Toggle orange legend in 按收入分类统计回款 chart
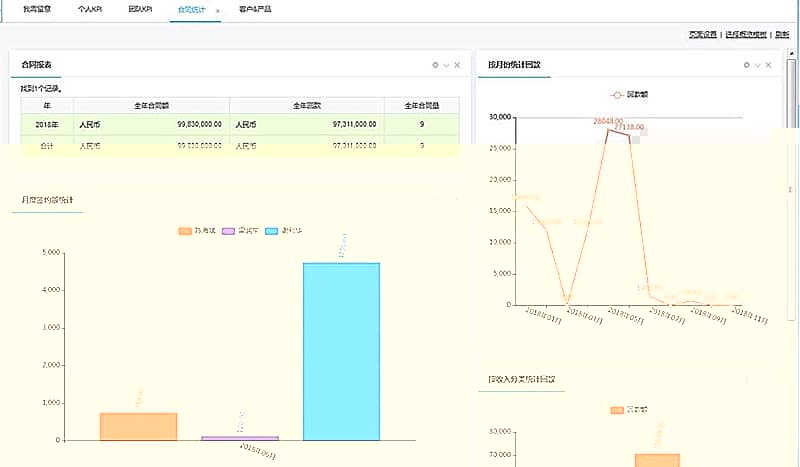This screenshot has height=467, width=800. pyautogui.click(x=629, y=409)
